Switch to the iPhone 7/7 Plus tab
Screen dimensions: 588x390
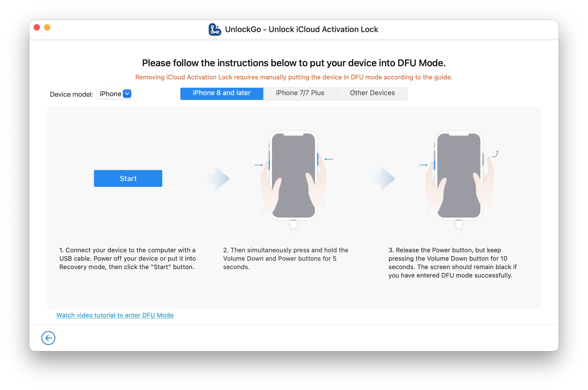[300, 93]
